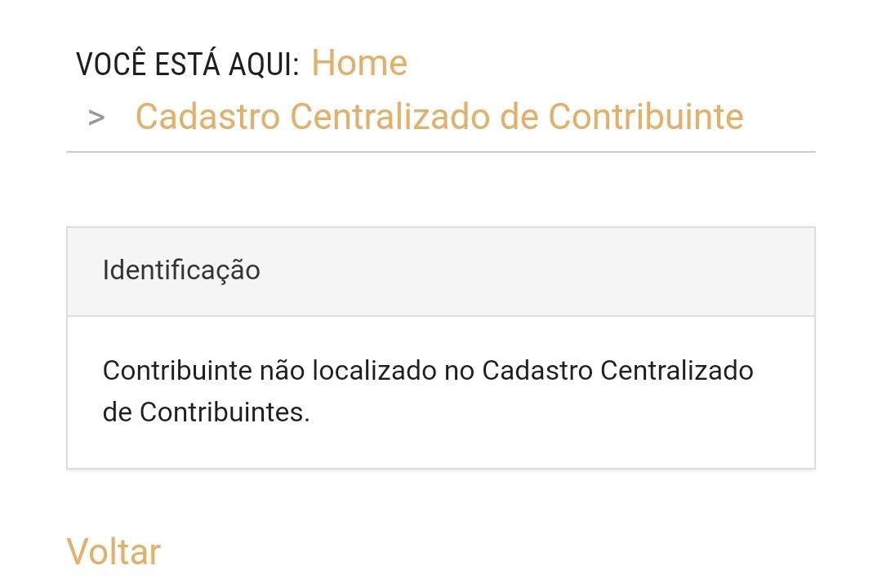
Task: Click the word 'ESTÁ' in the breadcrumb label
Action: 187,64
